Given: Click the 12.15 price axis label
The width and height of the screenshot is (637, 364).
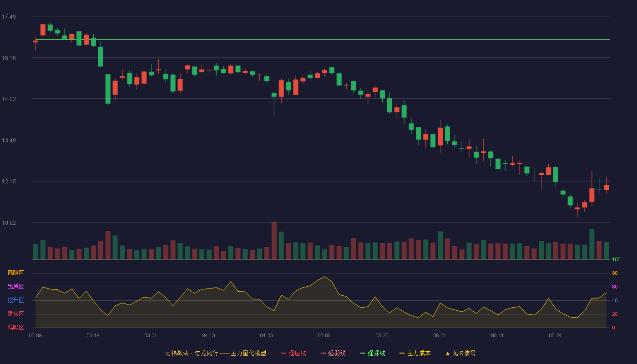Looking at the screenshot, I should point(9,182).
